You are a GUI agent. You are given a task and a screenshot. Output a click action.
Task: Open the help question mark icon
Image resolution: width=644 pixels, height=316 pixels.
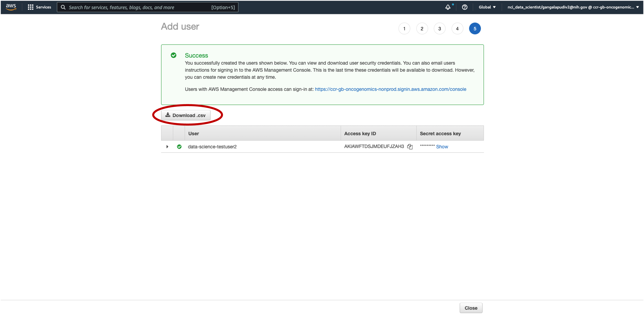[465, 7]
